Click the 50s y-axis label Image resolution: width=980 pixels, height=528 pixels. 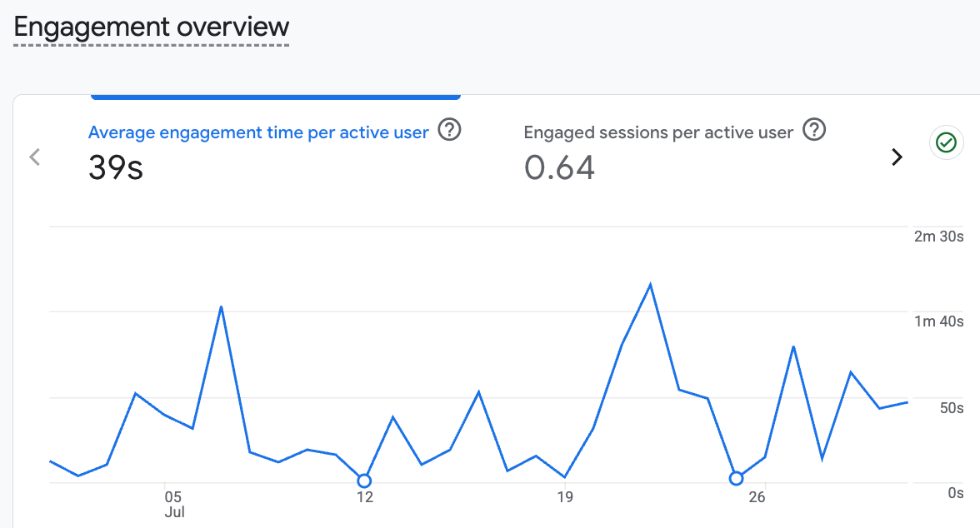coord(952,407)
